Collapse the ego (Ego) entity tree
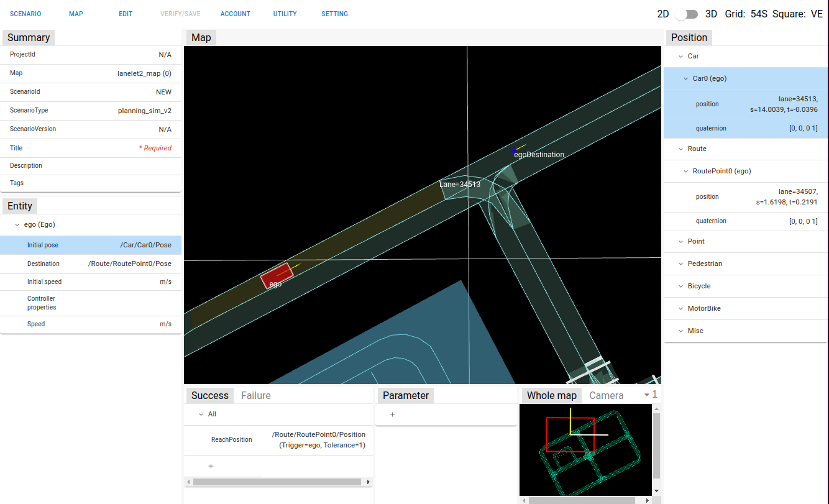This screenshot has width=829, height=504. point(17,225)
